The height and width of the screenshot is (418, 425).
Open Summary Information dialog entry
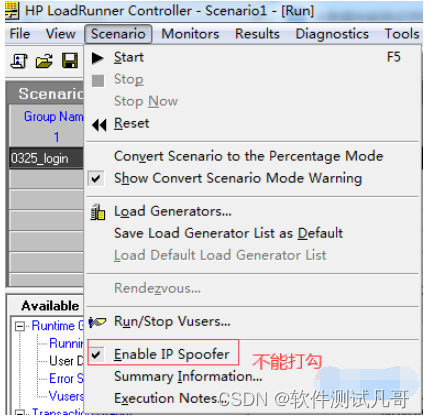coord(188,377)
